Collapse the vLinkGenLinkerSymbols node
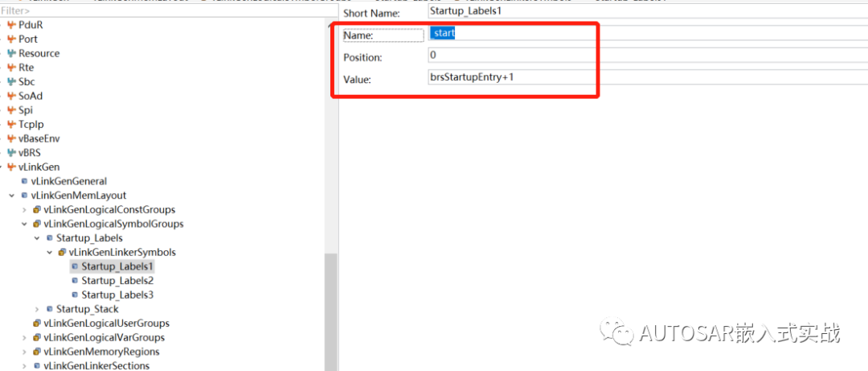Screen dimensions: 868x371 50,253
